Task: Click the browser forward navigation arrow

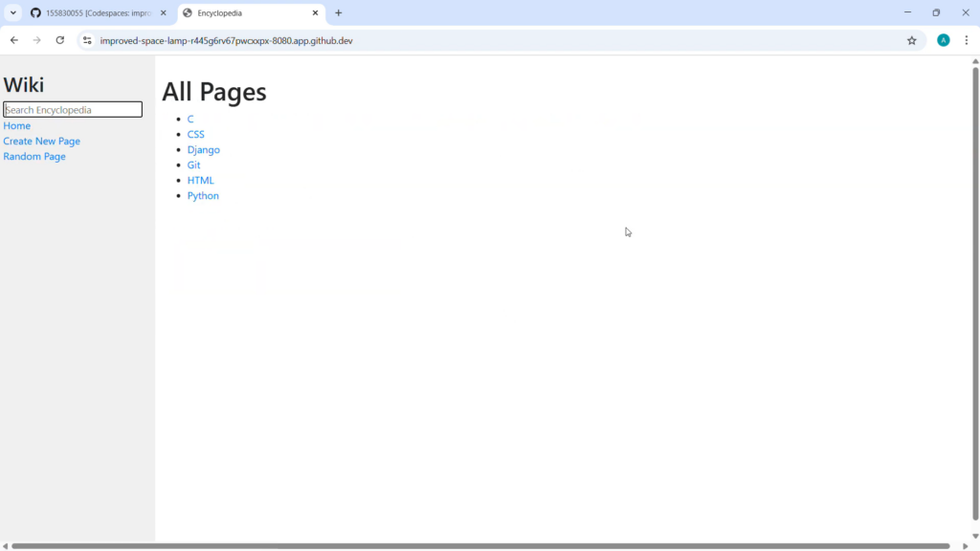Action: tap(36, 40)
